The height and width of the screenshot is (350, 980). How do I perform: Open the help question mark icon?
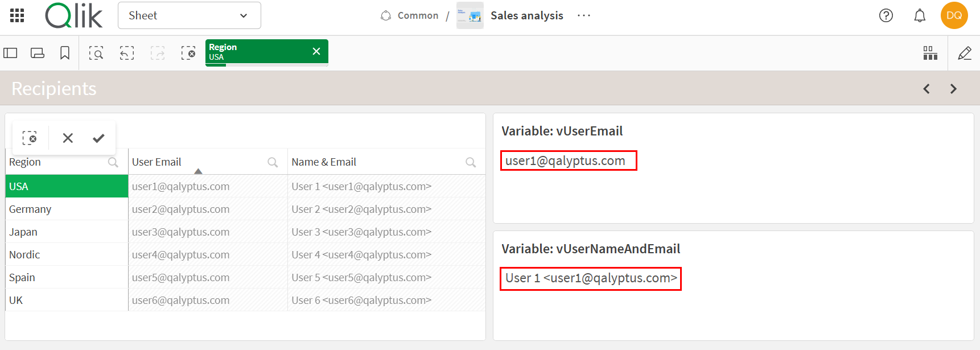coord(886,15)
